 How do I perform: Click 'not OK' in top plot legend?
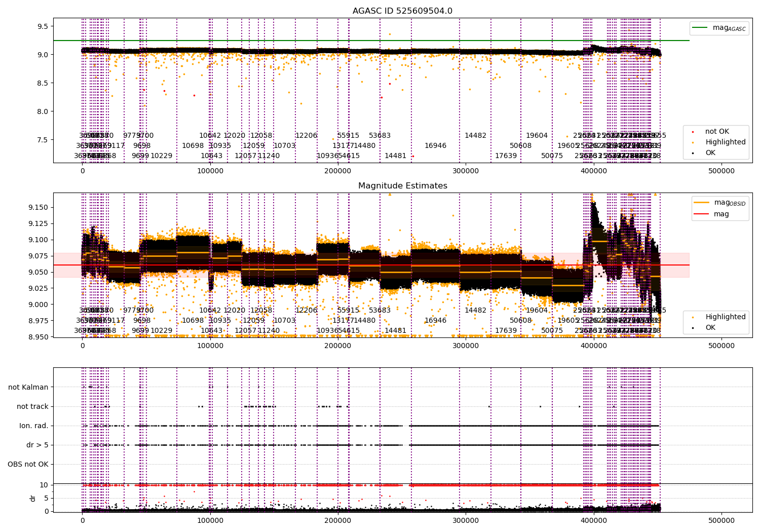717,132
